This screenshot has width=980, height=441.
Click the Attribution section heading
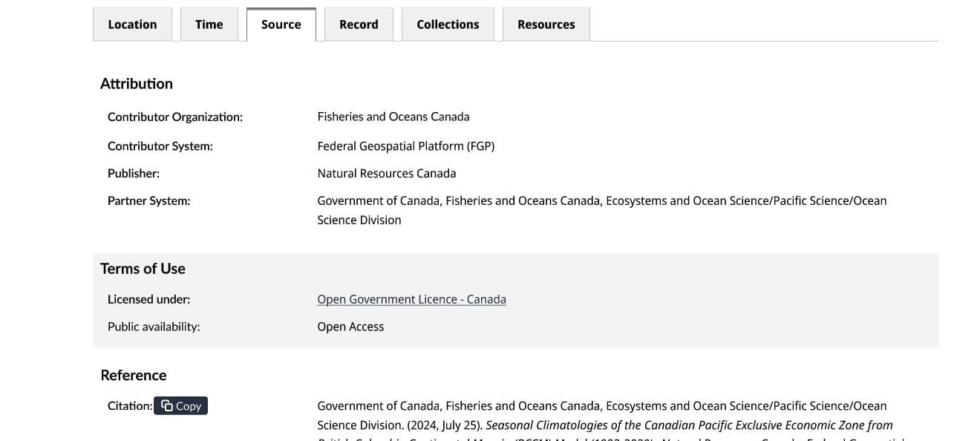[137, 84]
